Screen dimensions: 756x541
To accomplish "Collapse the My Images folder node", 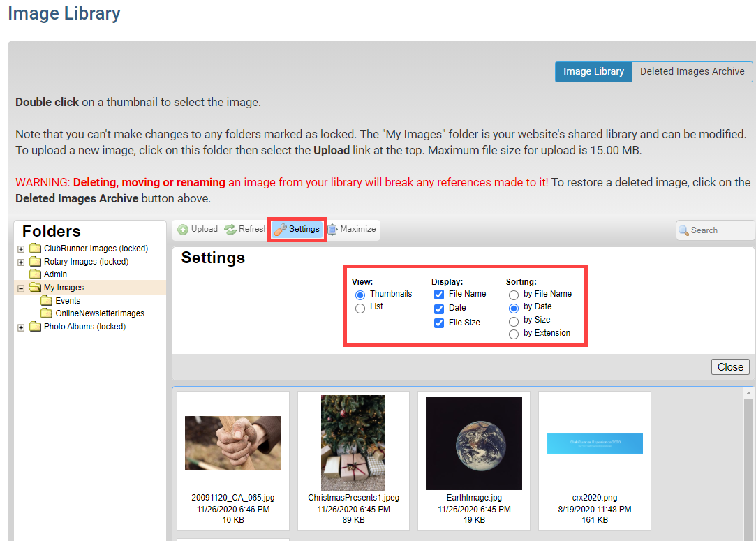I will 21,288.
